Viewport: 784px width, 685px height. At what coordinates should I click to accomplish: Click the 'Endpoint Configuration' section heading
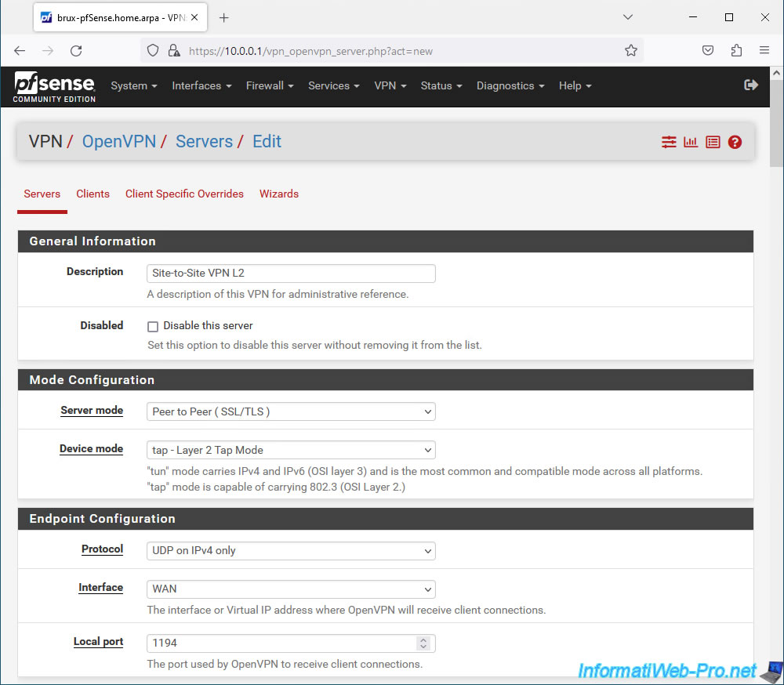(103, 519)
